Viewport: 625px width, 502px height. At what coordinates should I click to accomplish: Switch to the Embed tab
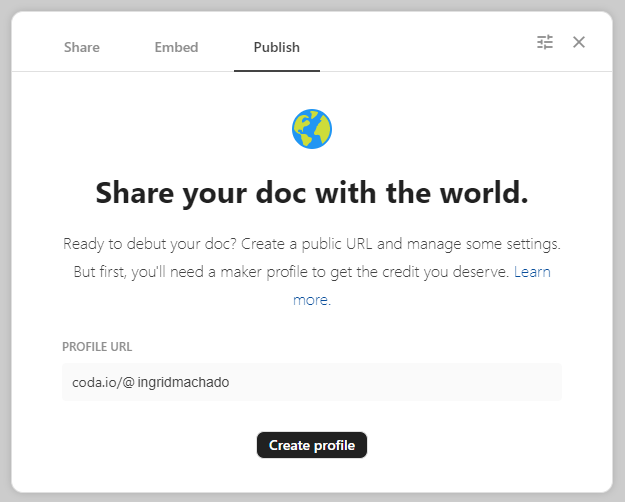pyautogui.click(x=176, y=47)
